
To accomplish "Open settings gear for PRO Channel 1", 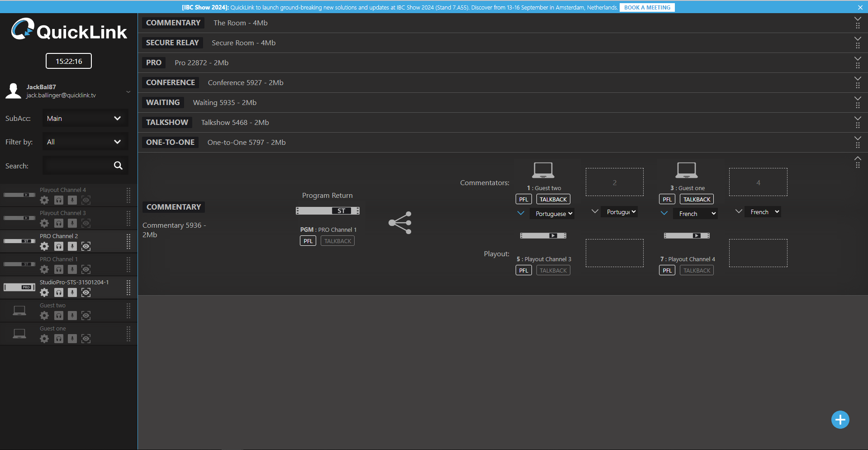I will point(44,269).
